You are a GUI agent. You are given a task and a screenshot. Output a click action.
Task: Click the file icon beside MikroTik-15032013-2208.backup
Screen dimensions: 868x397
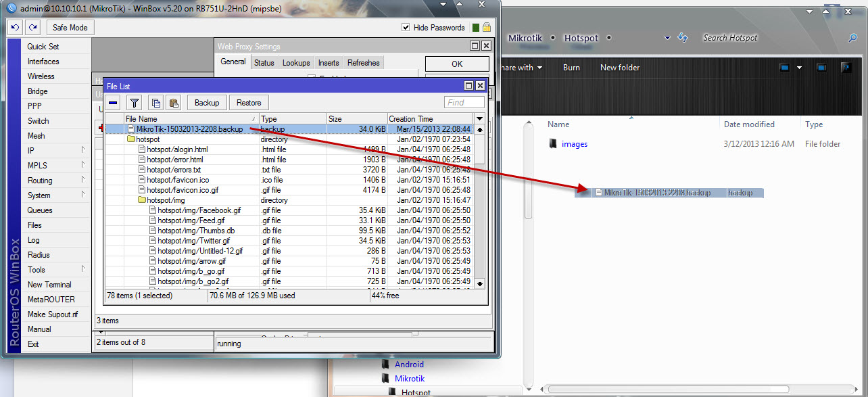[131, 129]
